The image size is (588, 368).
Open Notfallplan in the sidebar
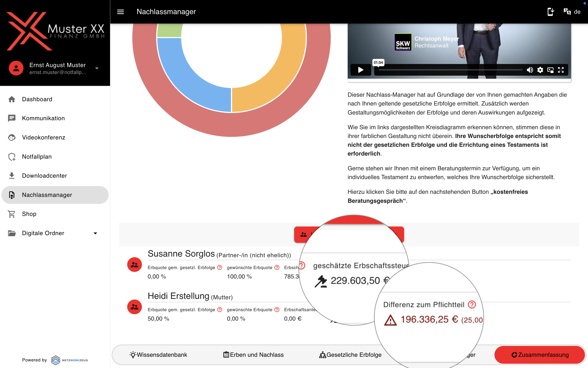point(55,156)
